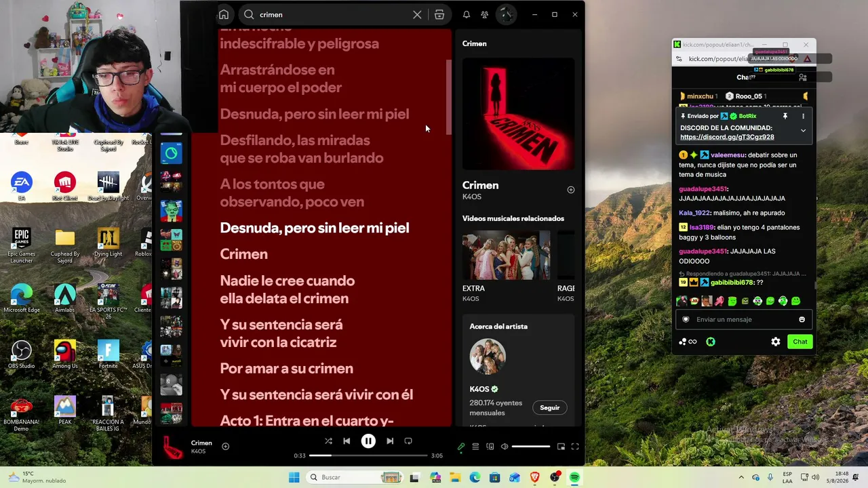Follow artist K4OS with Seguir button
Screen dimensions: 868x488
tap(549, 407)
